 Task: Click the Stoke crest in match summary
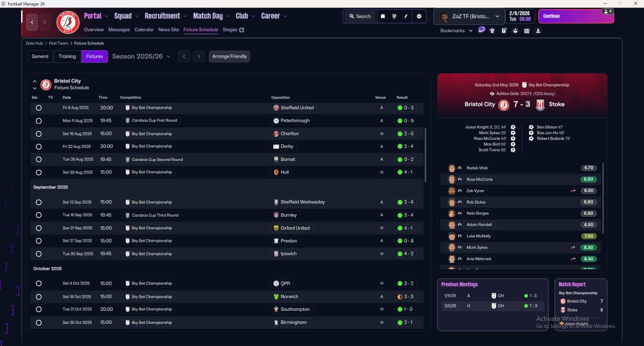pos(540,105)
